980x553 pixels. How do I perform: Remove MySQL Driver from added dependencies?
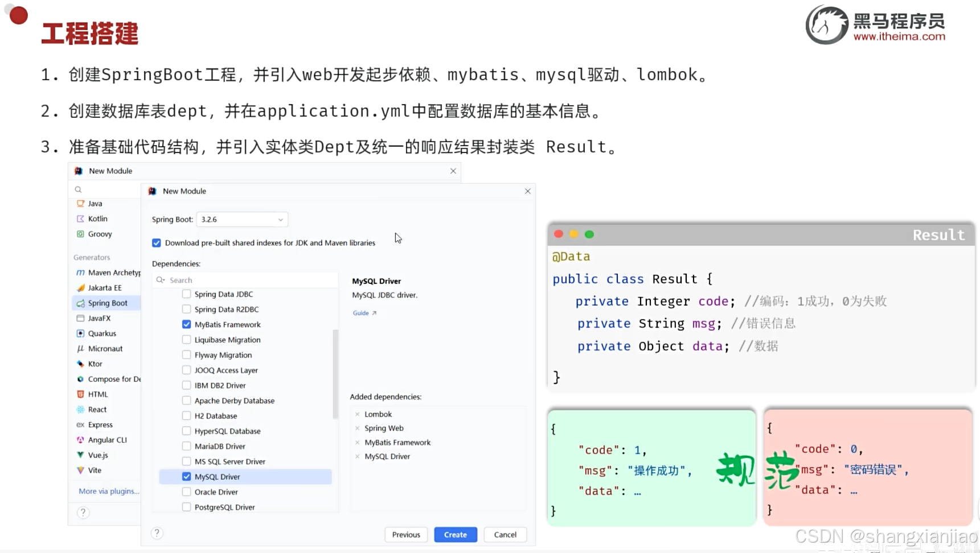tap(358, 456)
